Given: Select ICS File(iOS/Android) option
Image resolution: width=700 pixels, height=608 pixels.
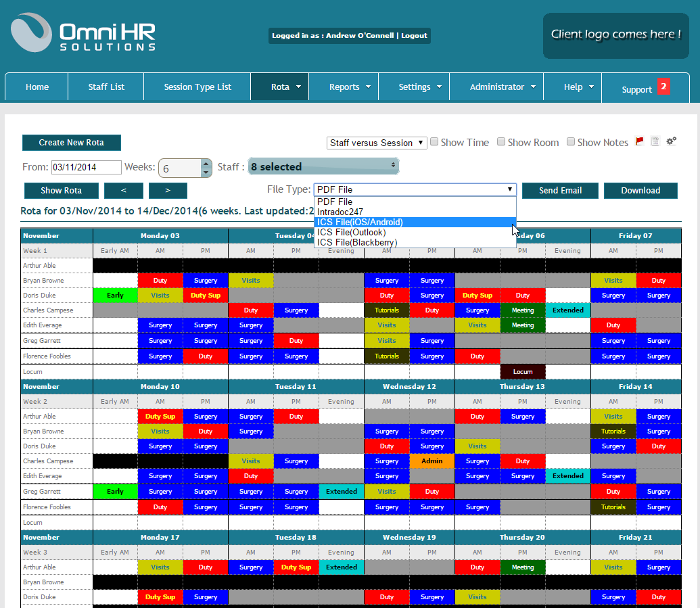Looking at the screenshot, I should tap(415, 222).
